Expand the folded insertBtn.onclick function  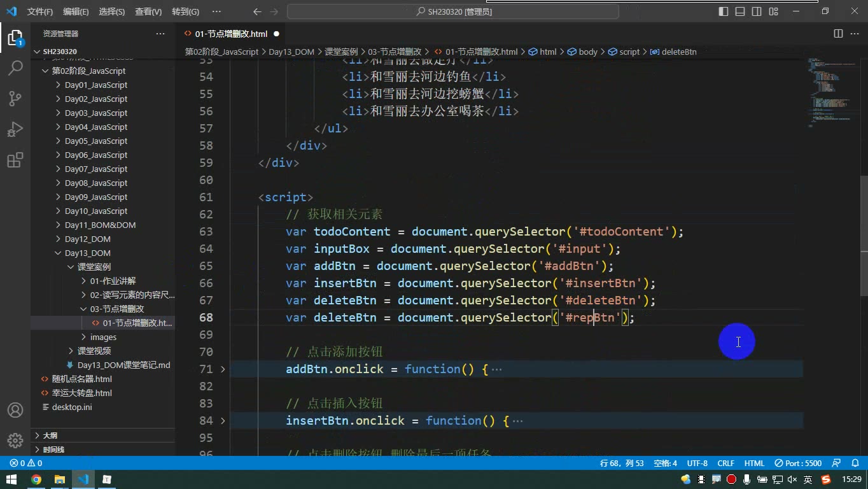click(x=223, y=421)
